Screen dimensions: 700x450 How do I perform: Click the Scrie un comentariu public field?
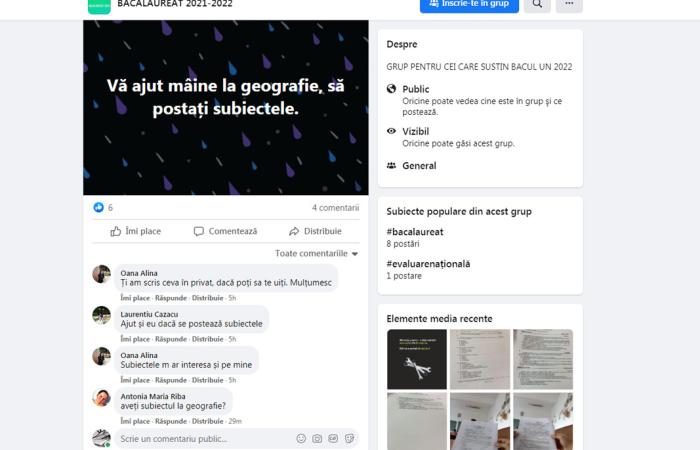point(205,439)
